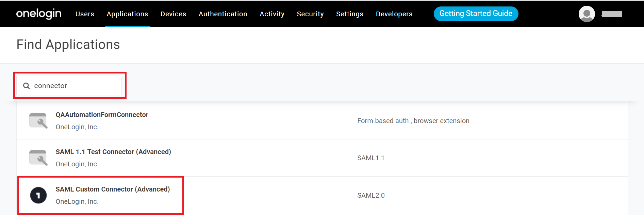Click the redacted username next to avatar
This screenshot has width=644, height=215.
click(x=612, y=14)
